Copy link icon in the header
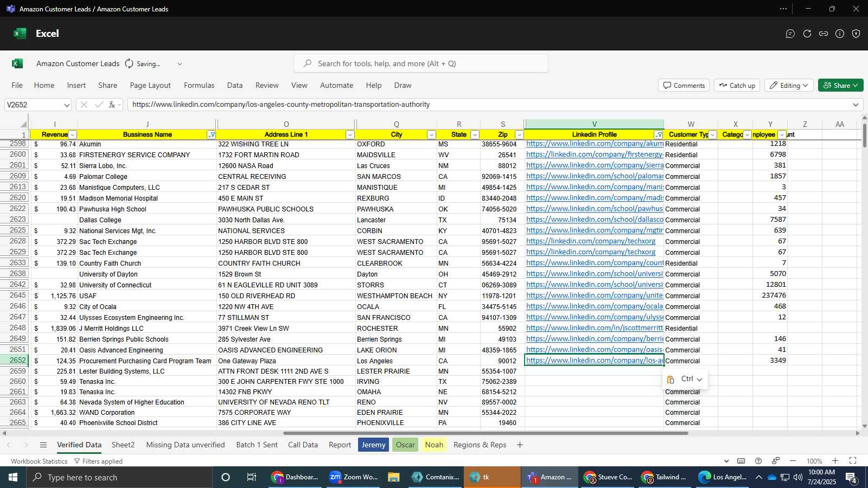This screenshot has width=868, height=488. click(824, 34)
